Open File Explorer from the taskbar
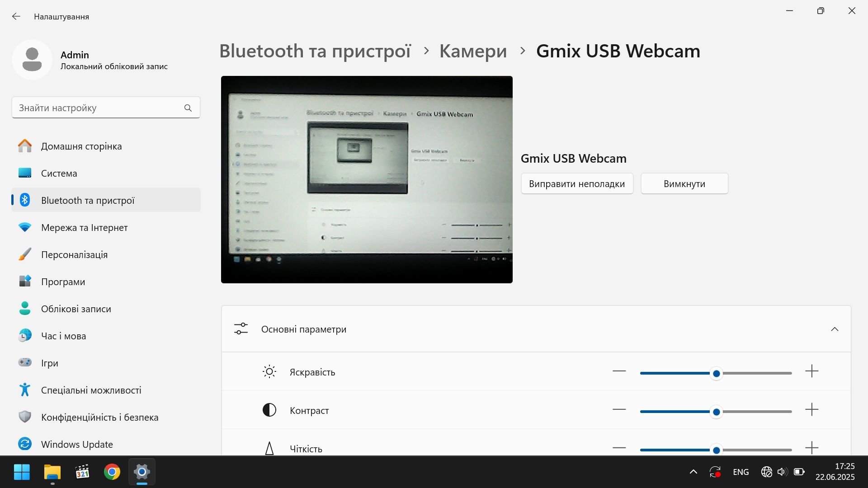The height and width of the screenshot is (488, 868). pyautogui.click(x=52, y=472)
